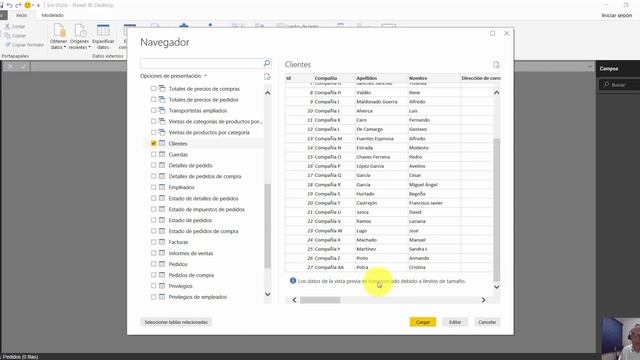Select the Estado de detalles de pedidos label
This screenshot has height=360, width=640.
(204, 198)
